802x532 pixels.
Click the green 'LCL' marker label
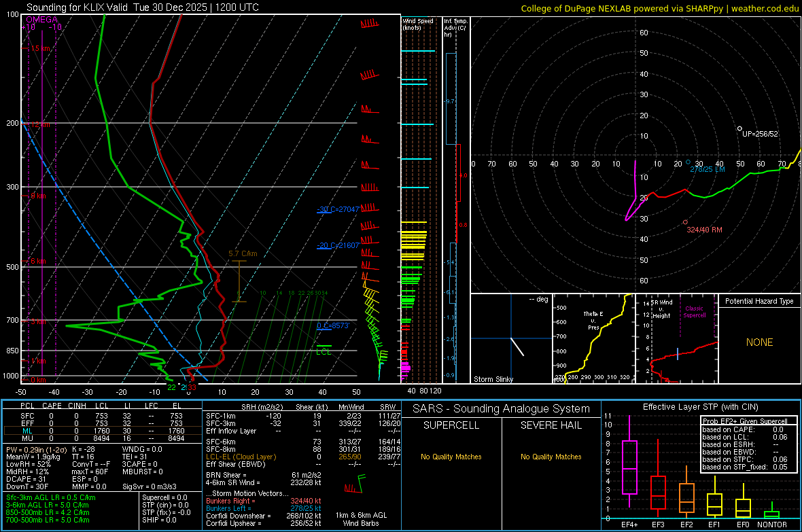coord(324,352)
